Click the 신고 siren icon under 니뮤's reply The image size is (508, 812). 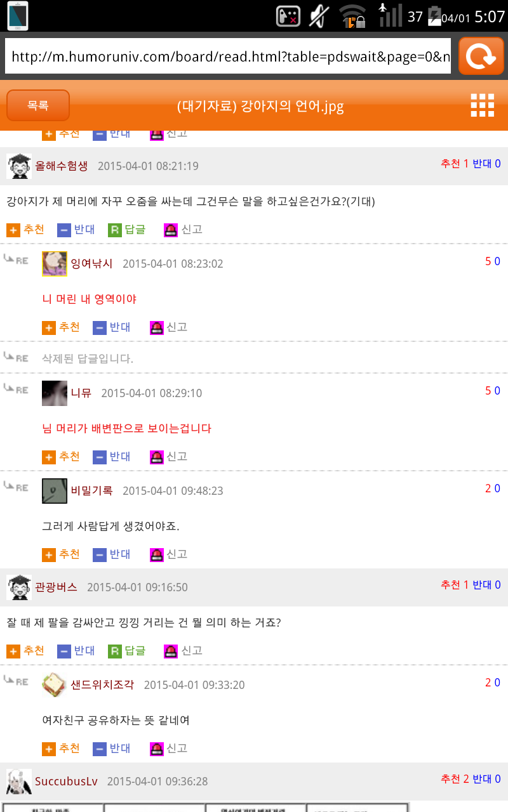coord(157,457)
